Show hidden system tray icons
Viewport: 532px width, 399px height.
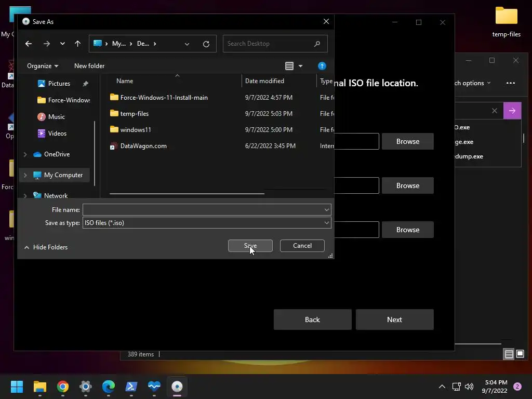[442, 387]
